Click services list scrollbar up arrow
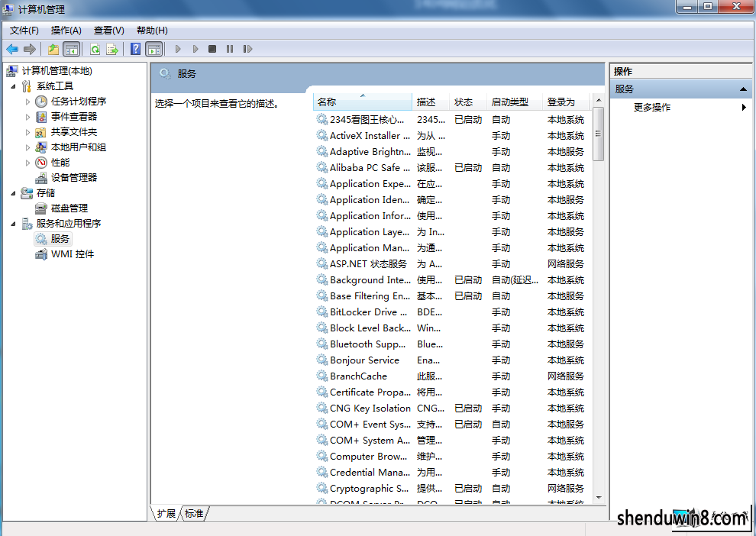The image size is (756, 536). pyautogui.click(x=599, y=100)
